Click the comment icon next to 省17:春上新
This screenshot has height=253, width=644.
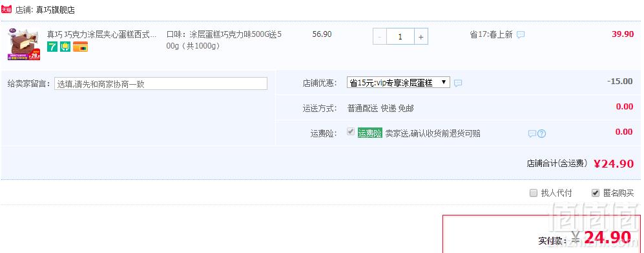point(521,35)
